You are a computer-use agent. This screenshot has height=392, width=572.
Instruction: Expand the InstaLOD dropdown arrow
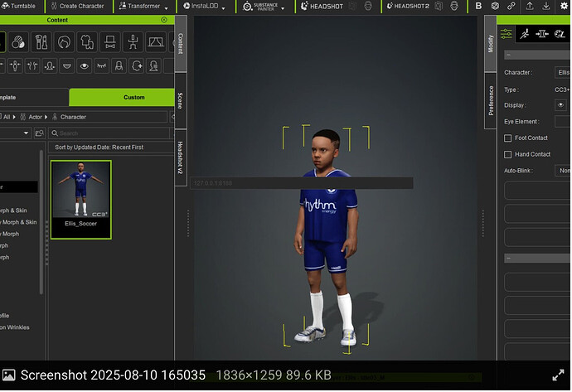pyautogui.click(x=223, y=7)
